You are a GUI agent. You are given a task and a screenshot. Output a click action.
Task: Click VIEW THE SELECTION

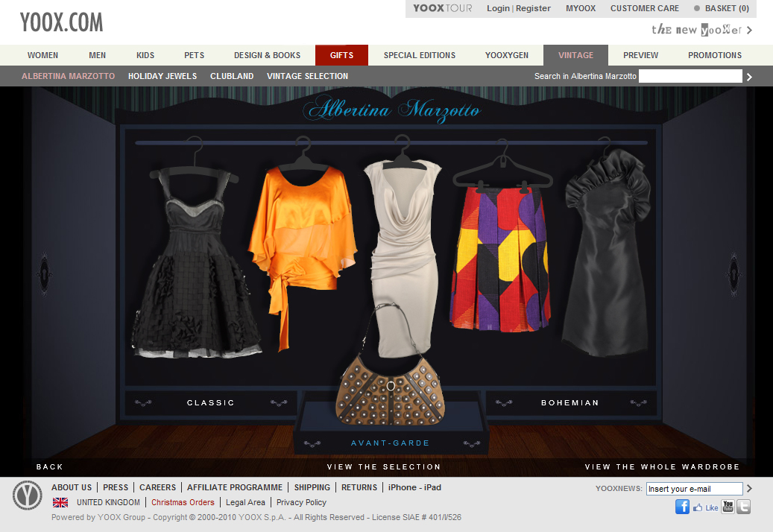tap(384, 467)
